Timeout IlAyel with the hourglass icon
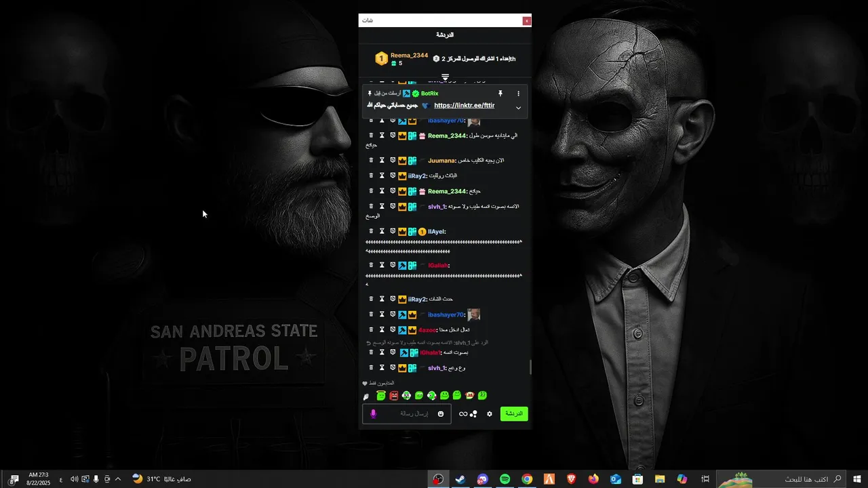The width and height of the screenshot is (868, 488). [x=382, y=231]
